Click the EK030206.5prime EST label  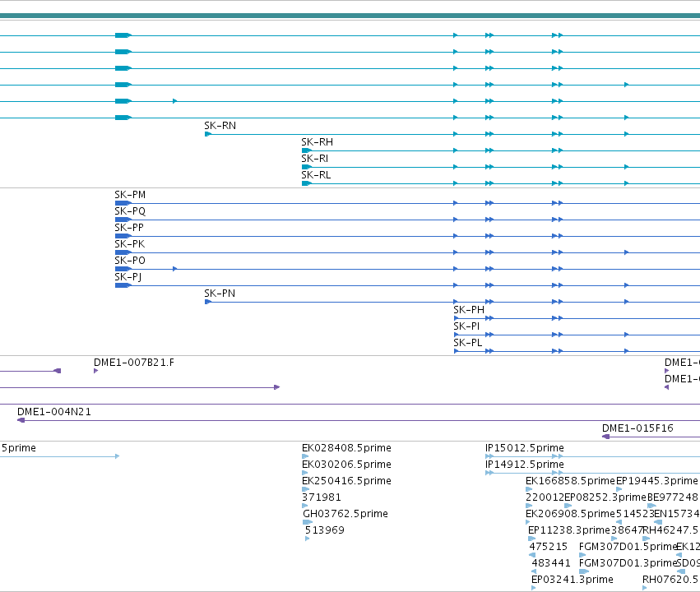click(346, 465)
